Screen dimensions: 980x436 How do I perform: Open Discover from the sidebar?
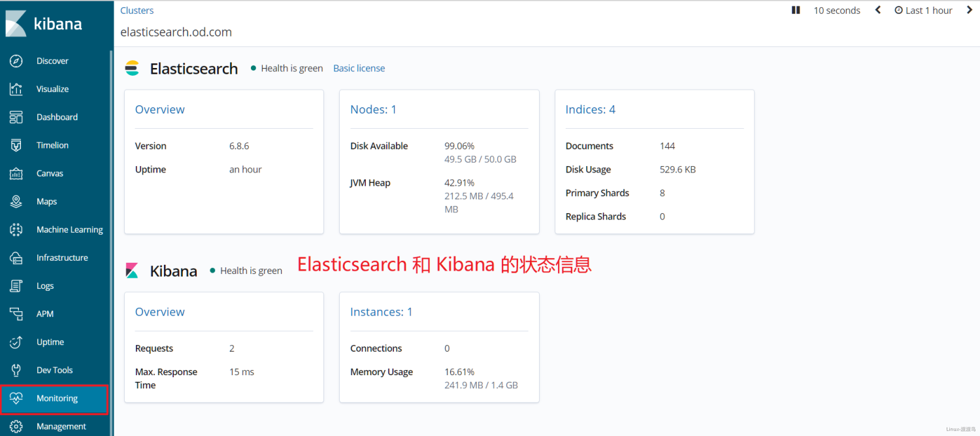click(52, 61)
